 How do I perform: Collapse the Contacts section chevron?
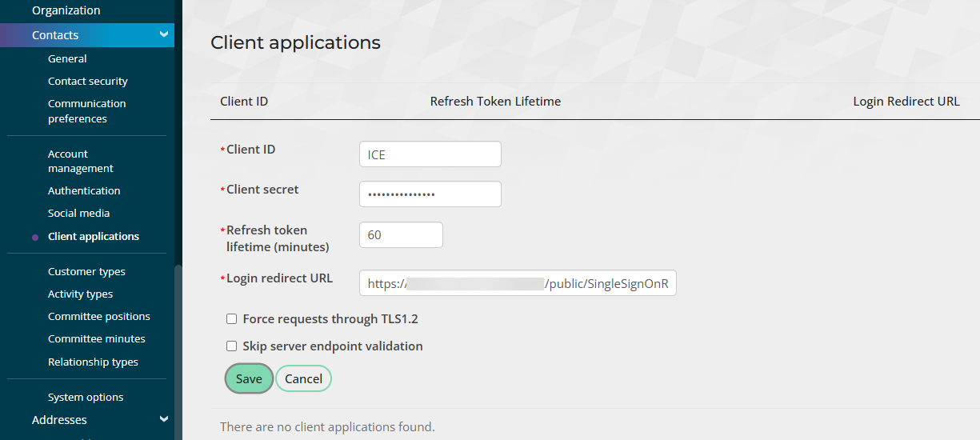(x=164, y=34)
